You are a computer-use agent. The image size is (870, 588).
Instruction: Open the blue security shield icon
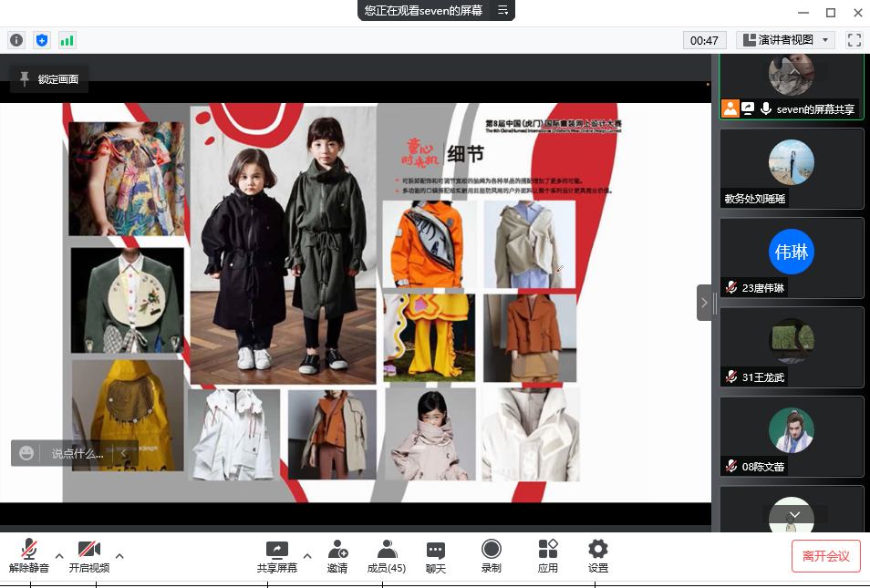42,40
